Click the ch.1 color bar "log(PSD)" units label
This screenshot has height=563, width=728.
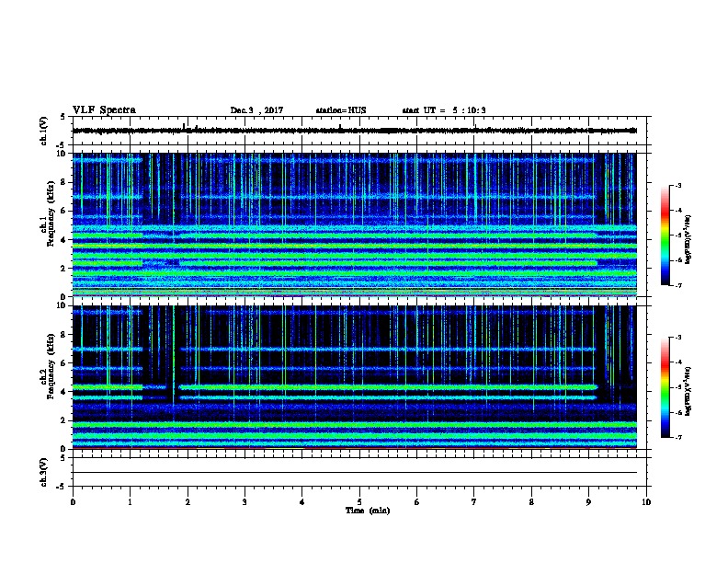pos(688,239)
